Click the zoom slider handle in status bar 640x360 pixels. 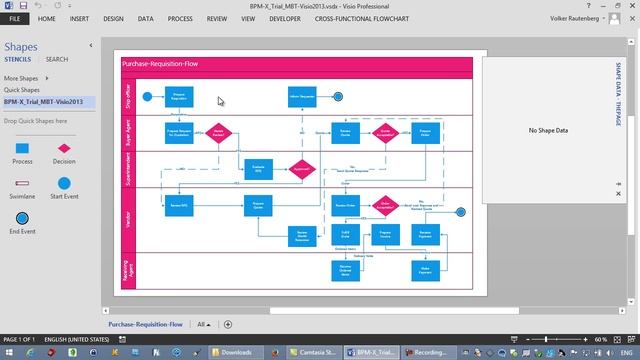point(546,339)
